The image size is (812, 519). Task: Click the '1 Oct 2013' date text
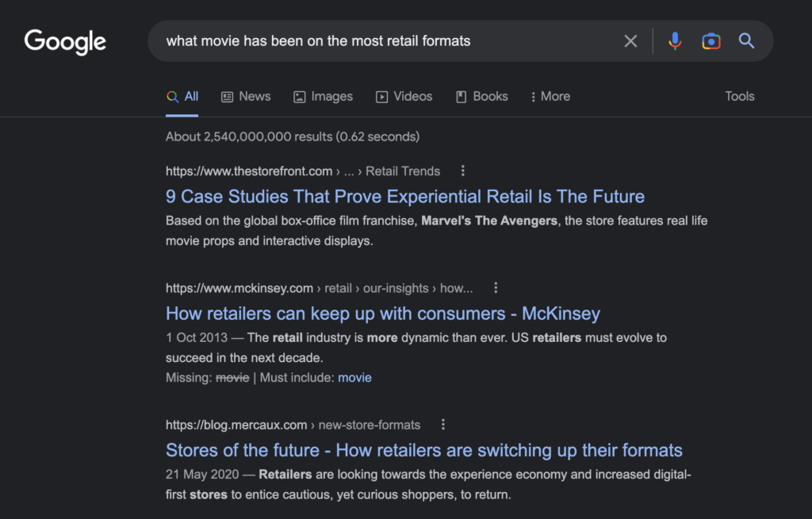pos(197,337)
